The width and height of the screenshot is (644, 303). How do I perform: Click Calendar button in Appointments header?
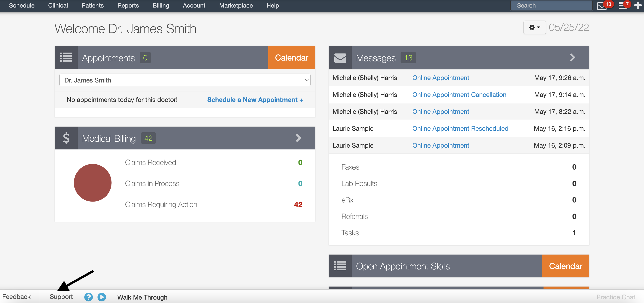pos(291,58)
